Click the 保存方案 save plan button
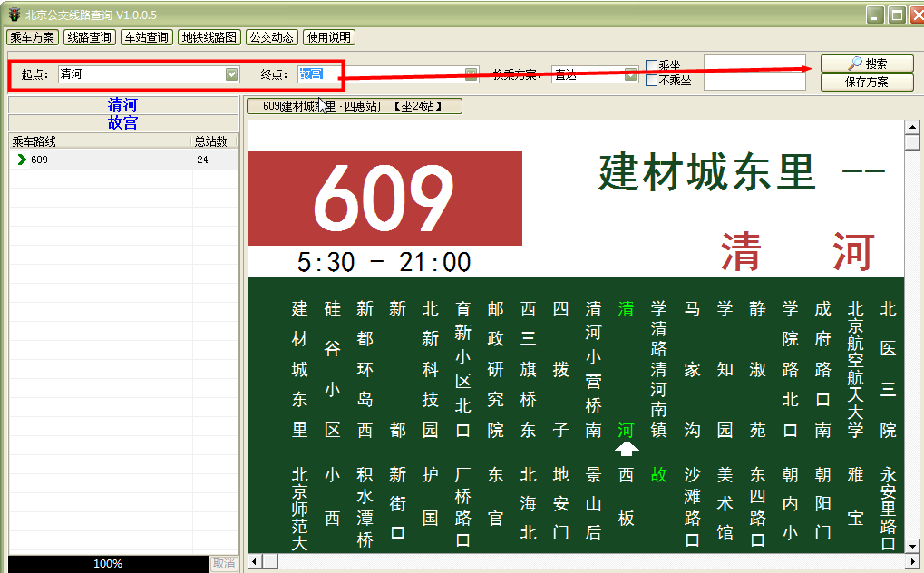The image size is (924, 573). [867, 82]
